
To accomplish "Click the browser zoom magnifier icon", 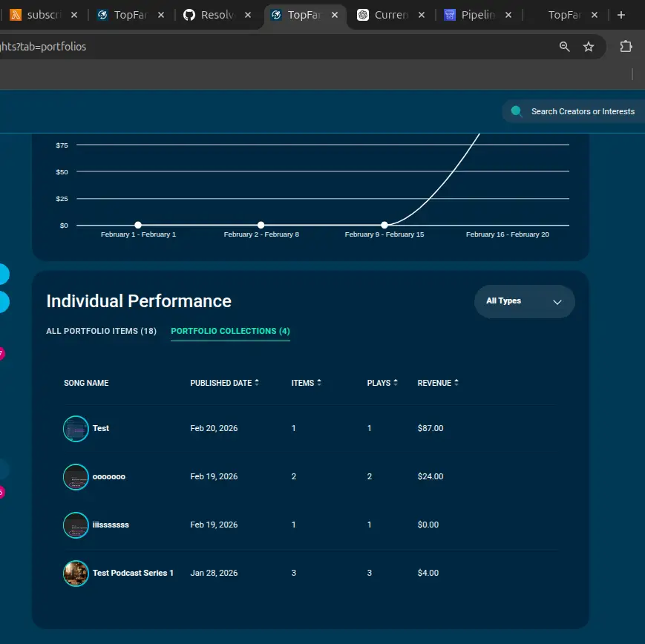I will (565, 47).
